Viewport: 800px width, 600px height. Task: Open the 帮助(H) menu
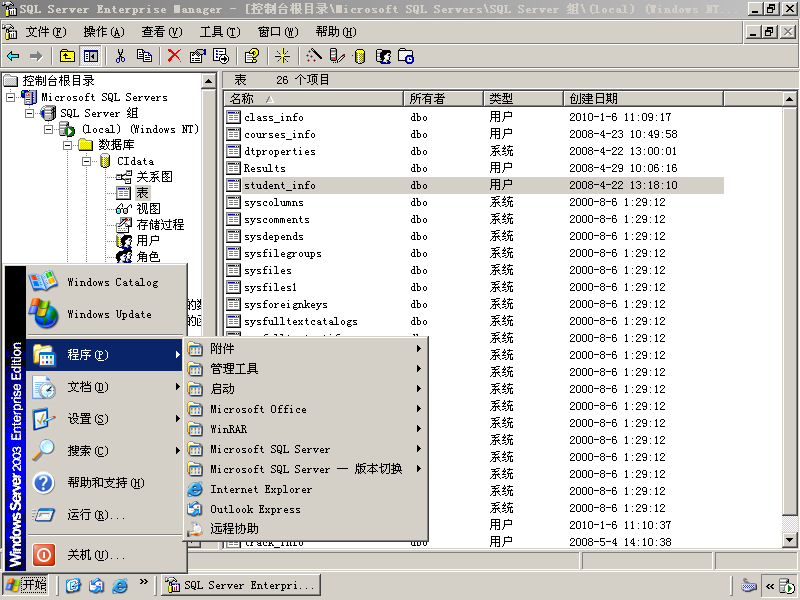tap(336, 32)
